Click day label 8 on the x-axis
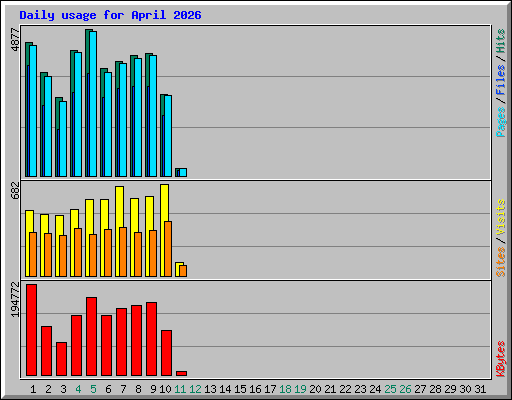 [138, 389]
